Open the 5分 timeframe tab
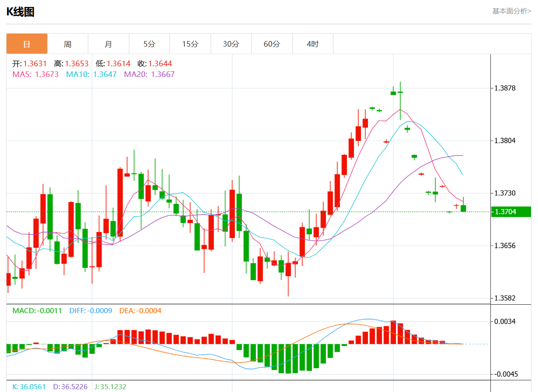 pos(149,44)
